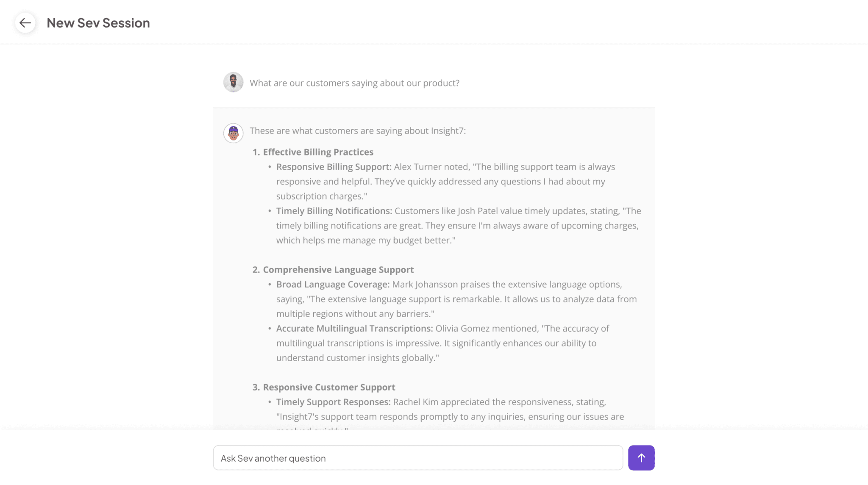Screen dimensions: 868x485
Task: Click the 'Ask Sev another question' input field
Action: point(417,458)
